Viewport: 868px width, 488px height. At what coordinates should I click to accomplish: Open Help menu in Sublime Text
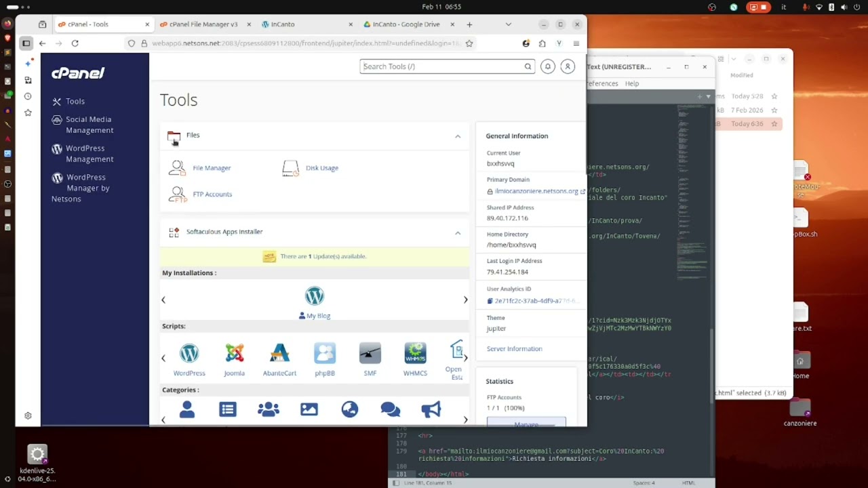coord(632,83)
